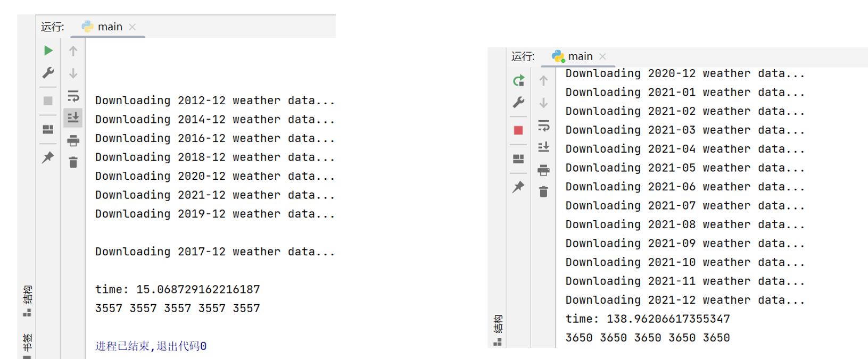
Task: Pin the left run tab
Action: pos(48,157)
